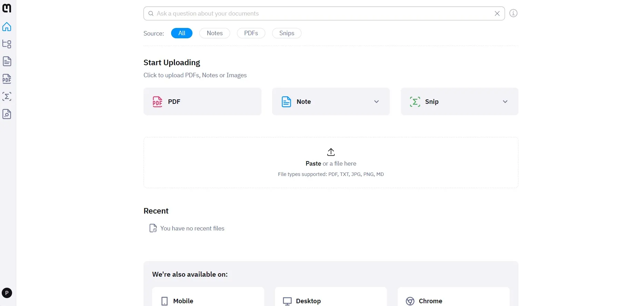
Task: Open the document search sidebar icon
Action: 7,114
